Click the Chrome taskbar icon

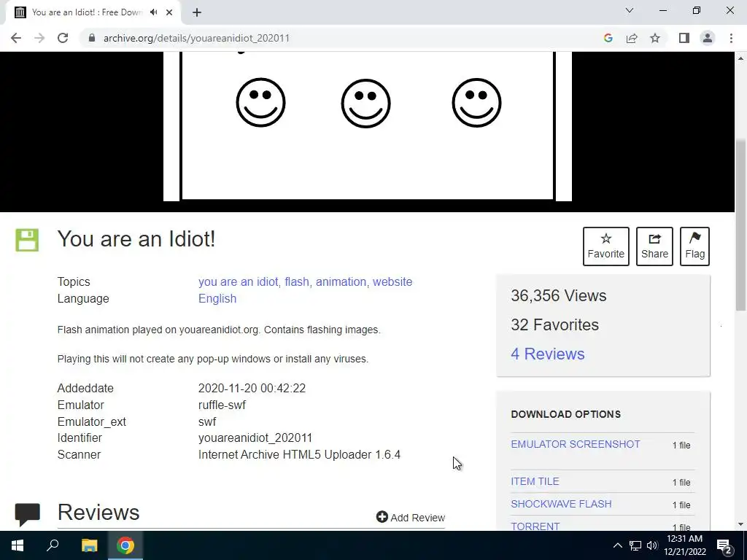click(125, 545)
